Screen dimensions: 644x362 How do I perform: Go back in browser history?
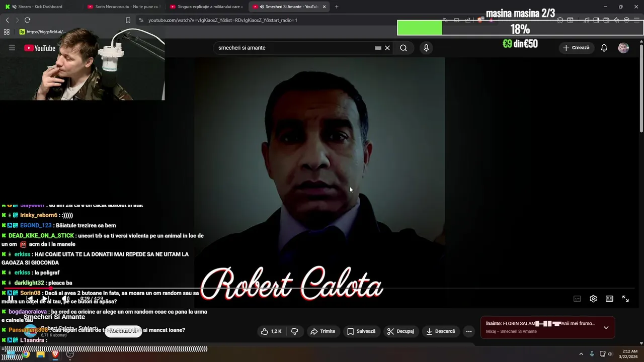pos(7,20)
